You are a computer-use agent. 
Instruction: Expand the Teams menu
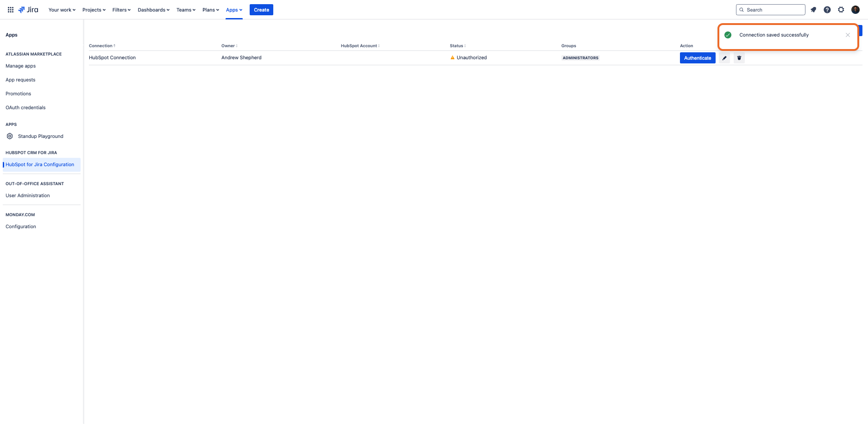pyautogui.click(x=186, y=10)
